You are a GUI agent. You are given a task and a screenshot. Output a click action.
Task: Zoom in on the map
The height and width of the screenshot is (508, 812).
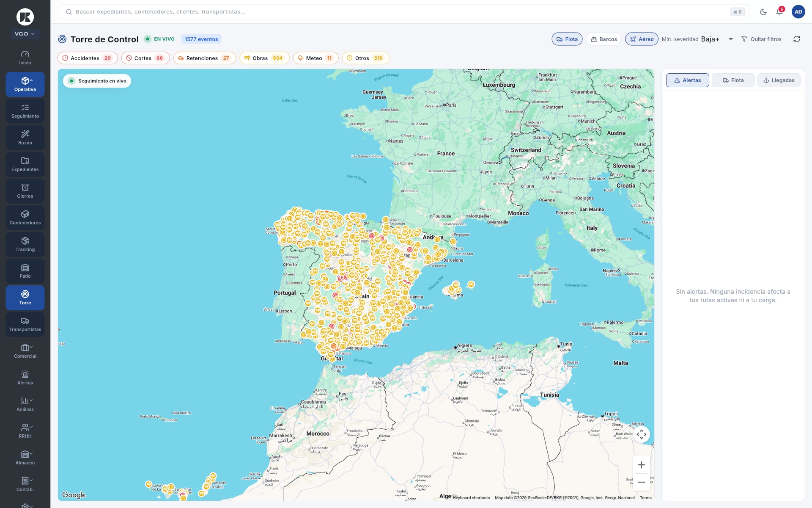click(x=642, y=465)
